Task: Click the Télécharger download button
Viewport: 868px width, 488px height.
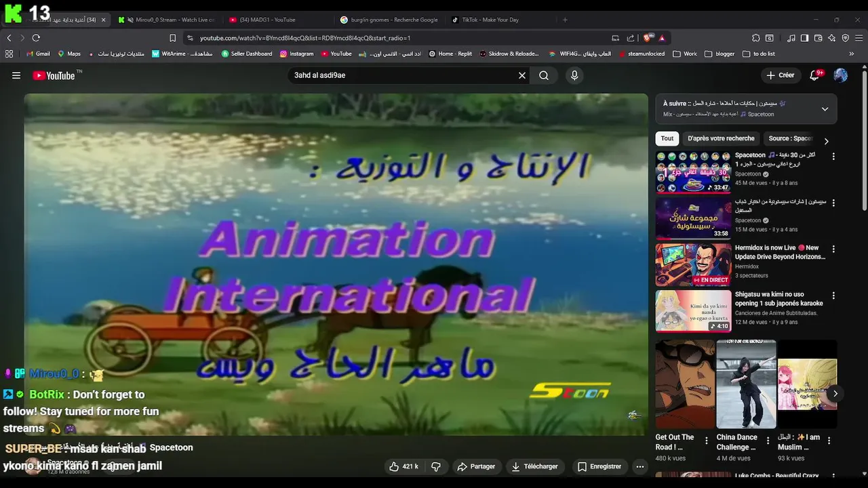Action: point(535,466)
